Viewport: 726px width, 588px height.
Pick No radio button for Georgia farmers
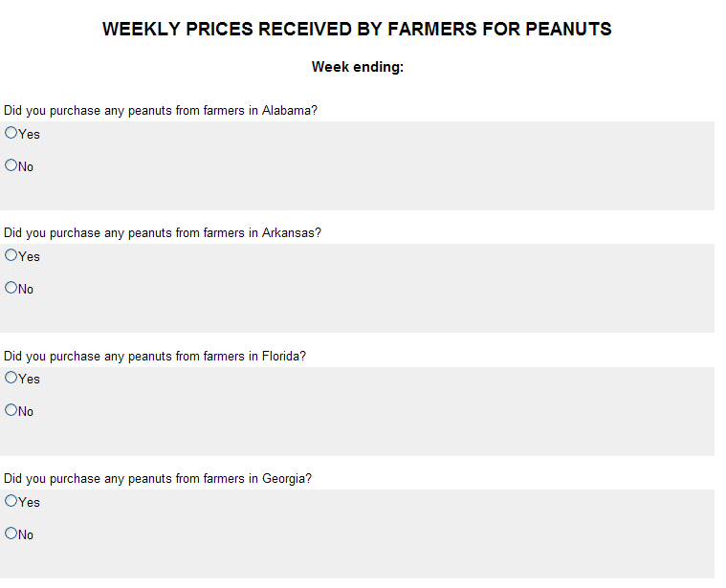pyautogui.click(x=11, y=534)
